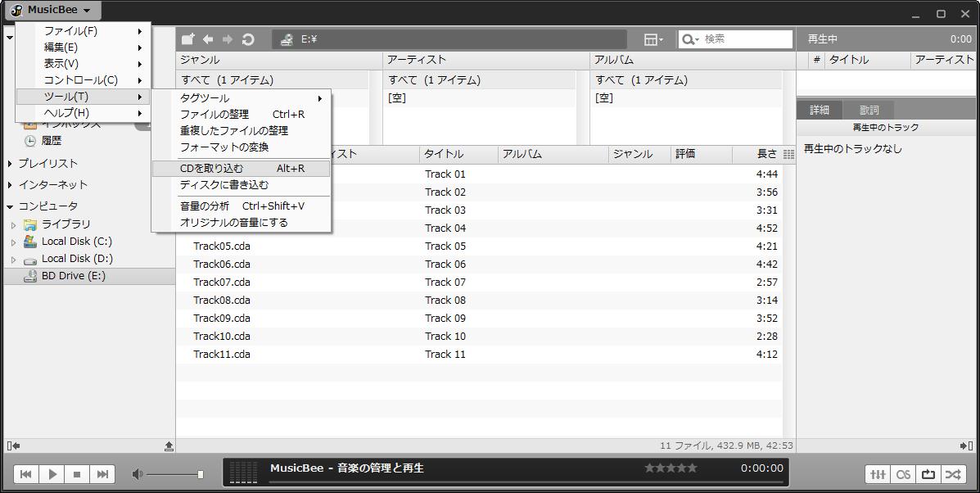Select すべて in the アーティスト filter
This screenshot has width=980, height=493.
click(x=480, y=80)
